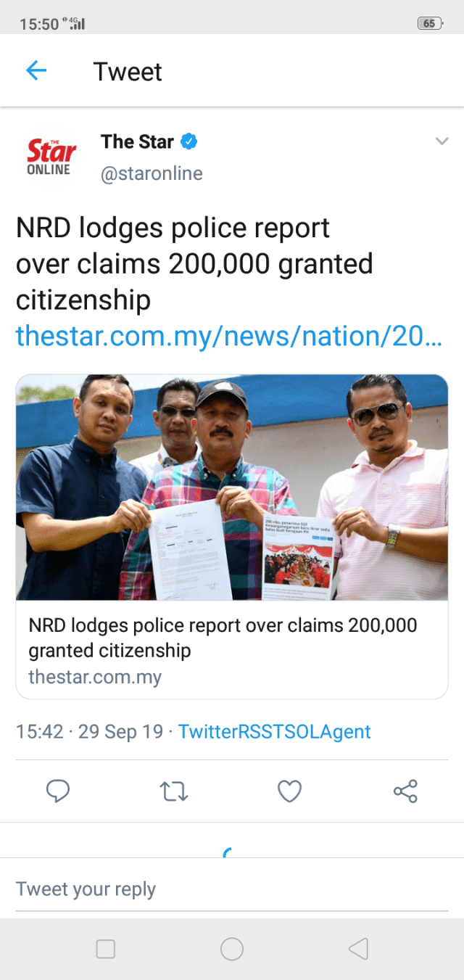
Task: Tap the blue verified badge
Action: click(x=188, y=141)
